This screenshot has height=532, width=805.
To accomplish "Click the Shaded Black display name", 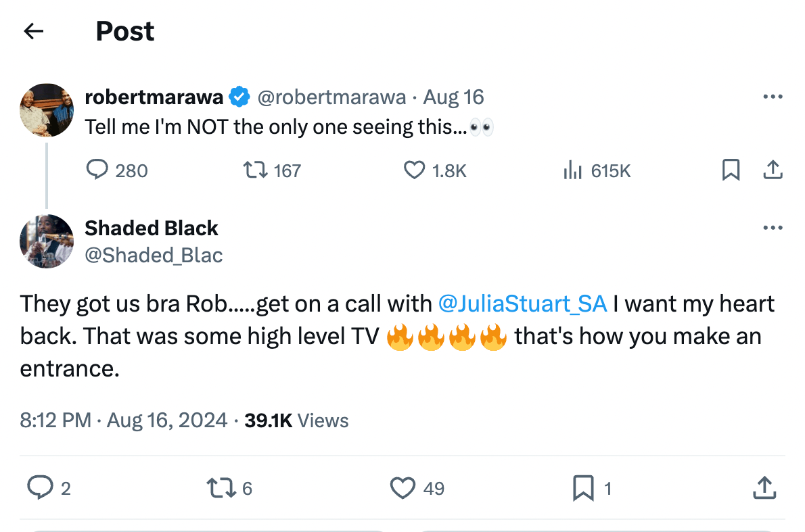I will [x=152, y=228].
